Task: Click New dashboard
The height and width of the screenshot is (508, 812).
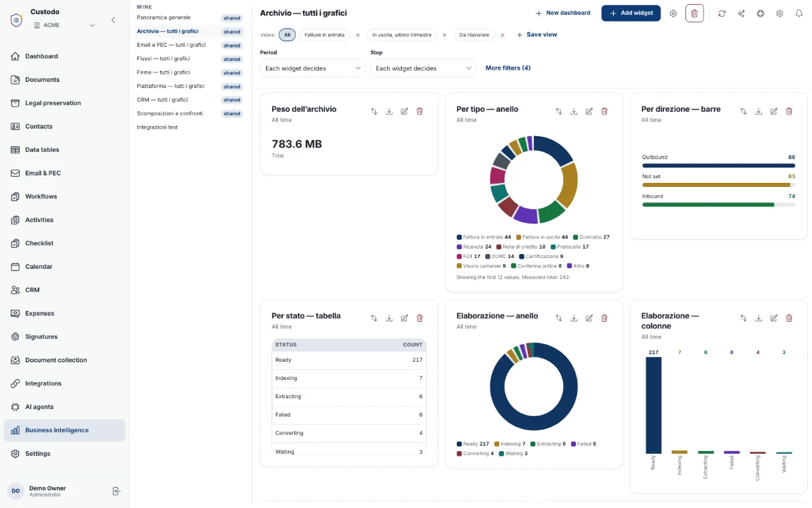Action: (562, 13)
